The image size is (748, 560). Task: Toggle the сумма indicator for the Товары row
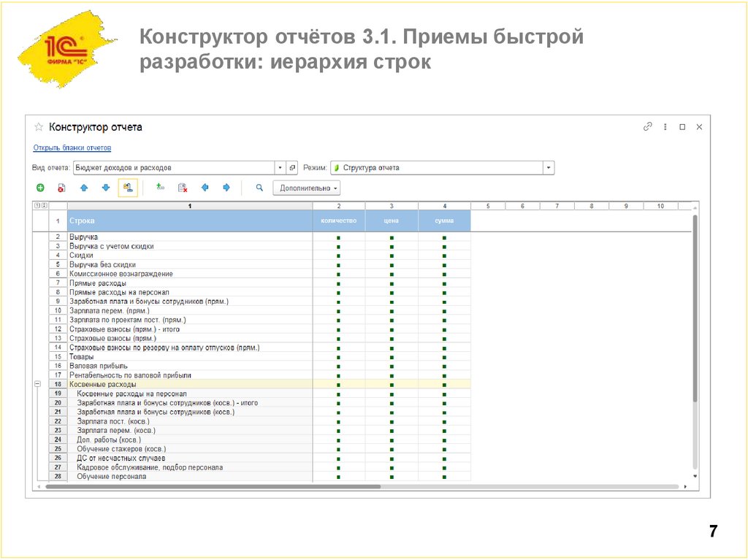444,356
